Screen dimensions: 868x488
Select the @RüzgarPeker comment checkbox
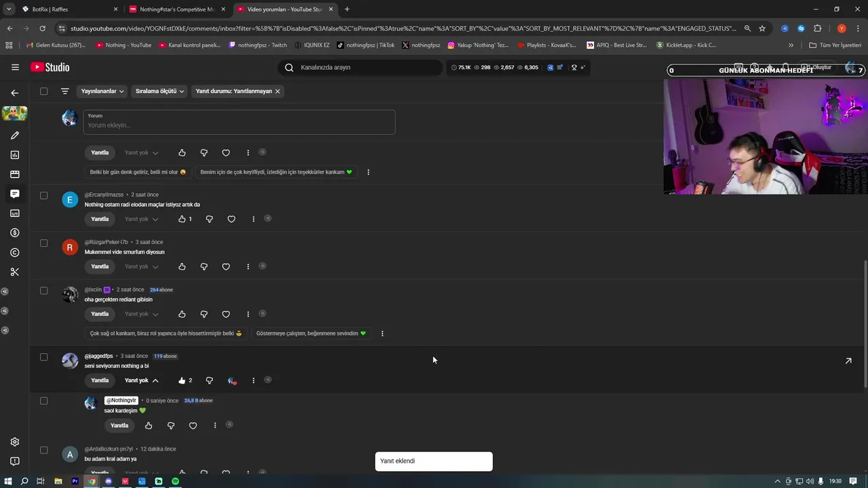44,243
